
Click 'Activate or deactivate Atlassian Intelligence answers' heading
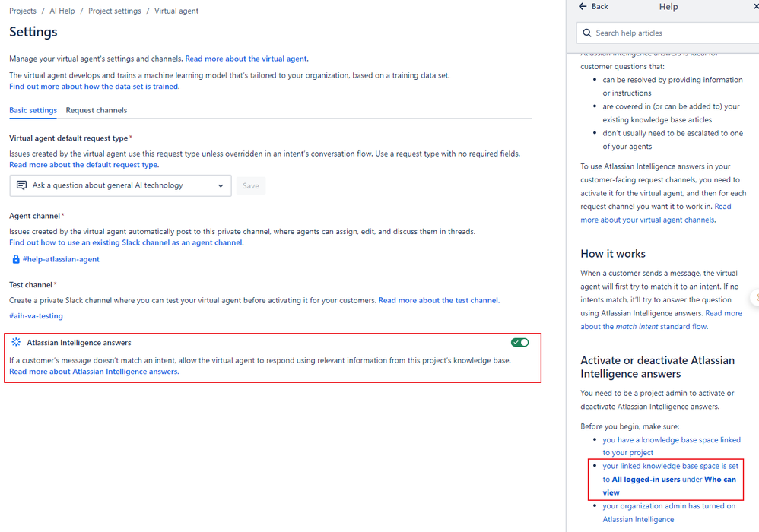(x=657, y=367)
